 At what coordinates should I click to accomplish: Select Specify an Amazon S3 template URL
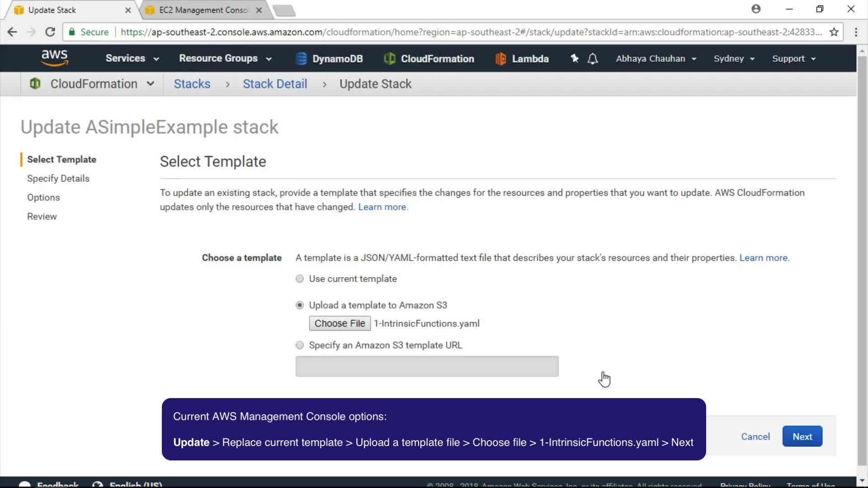point(300,345)
